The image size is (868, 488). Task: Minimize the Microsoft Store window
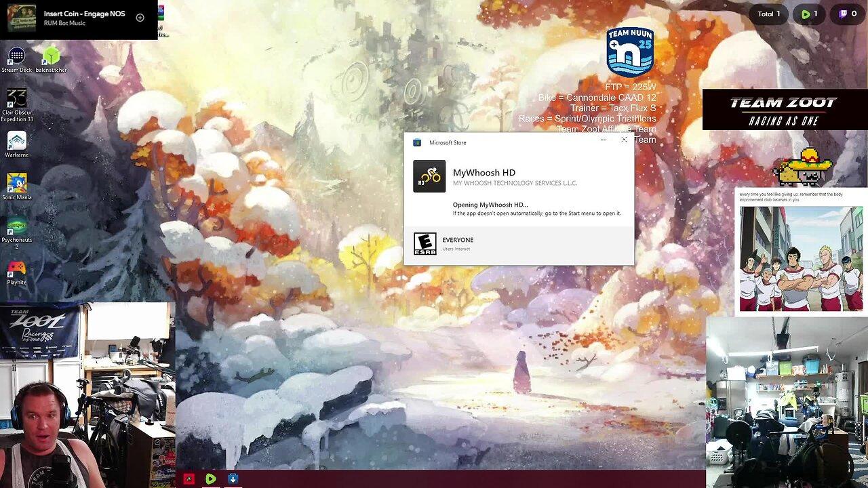coord(603,140)
